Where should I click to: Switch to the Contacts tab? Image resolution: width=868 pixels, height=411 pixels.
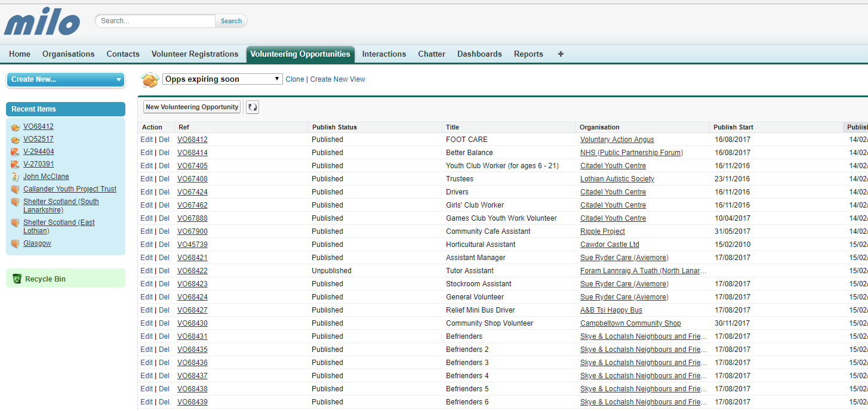(x=123, y=54)
